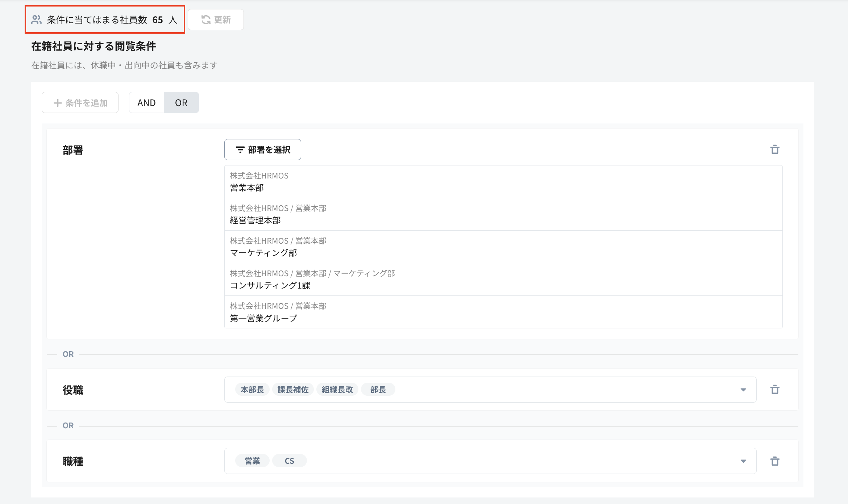Viewport: 848px width, 504px height.
Task: Click the plus icon in 条件を追加
Action: [57, 103]
